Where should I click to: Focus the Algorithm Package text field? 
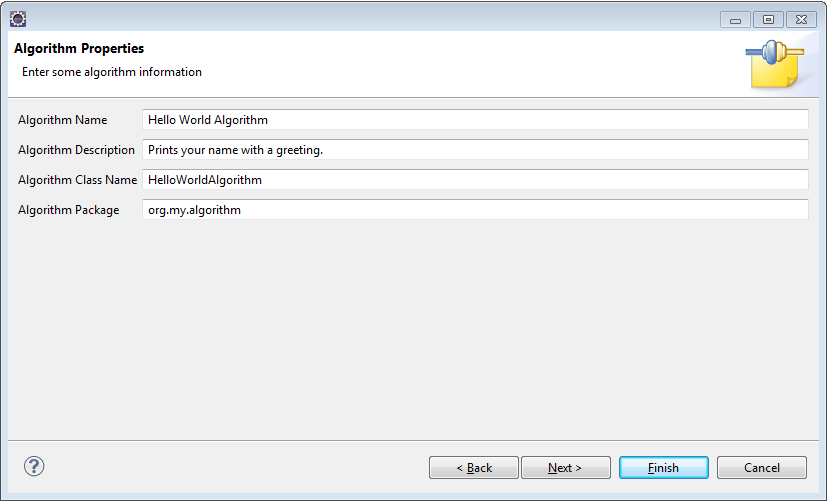pos(475,210)
